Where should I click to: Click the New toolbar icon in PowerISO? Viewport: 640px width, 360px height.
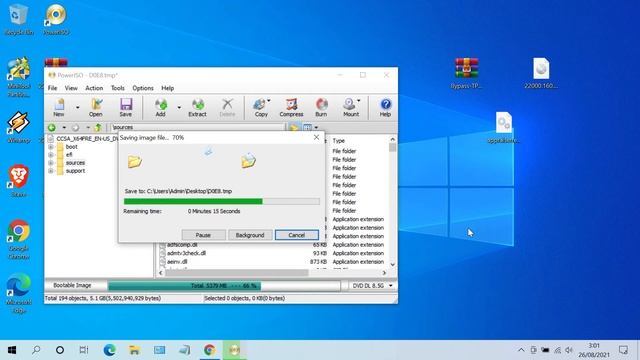pos(59,108)
